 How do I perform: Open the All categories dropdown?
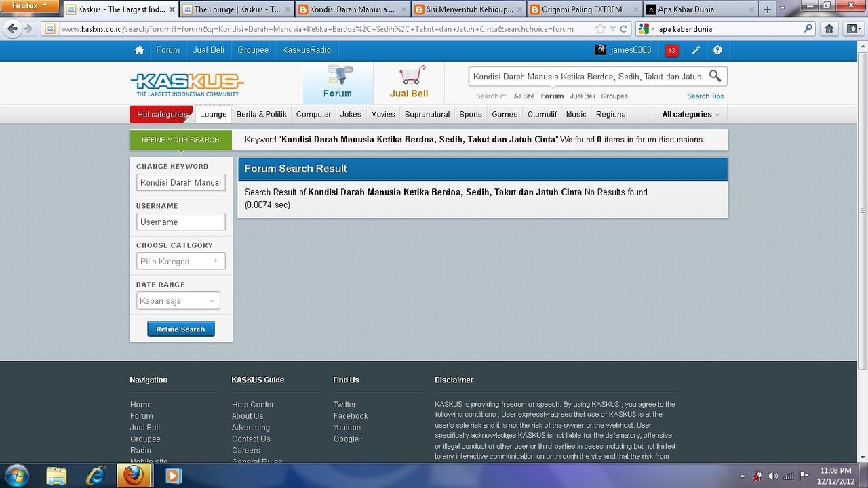tap(691, 115)
